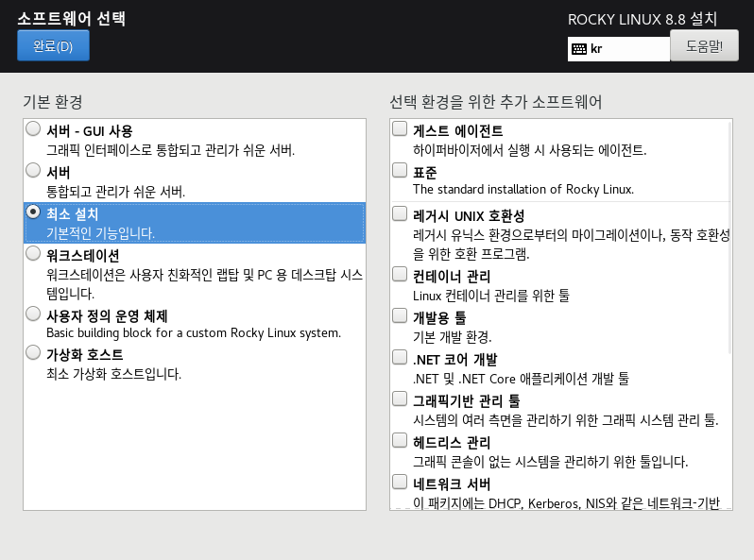Click description text 그래픽 인터페이스로 통합되고 관리가 쉬운 서버.
Viewport: 754px width, 560px height.
pyautogui.click(x=170, y=150)
